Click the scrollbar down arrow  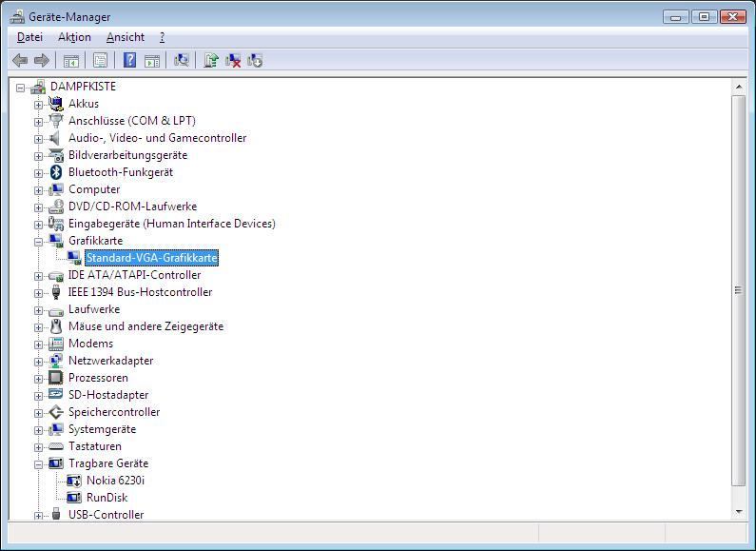pos(739,512)
